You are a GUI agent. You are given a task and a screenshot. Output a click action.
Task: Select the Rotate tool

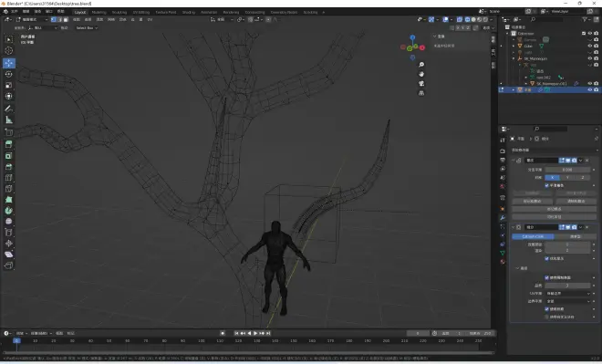click(x=8, y=74)
